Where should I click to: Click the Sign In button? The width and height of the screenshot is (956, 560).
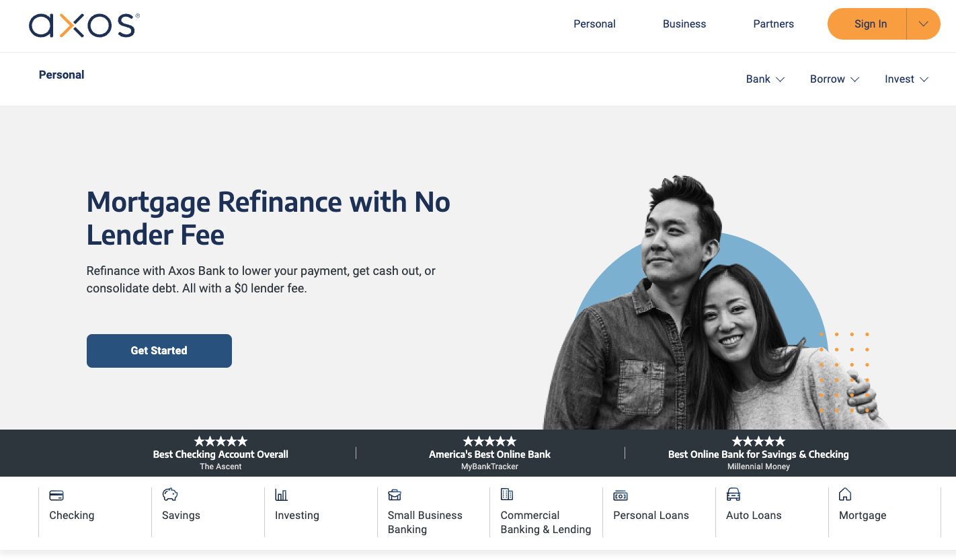pyautogui.click(x=868, y=24)
